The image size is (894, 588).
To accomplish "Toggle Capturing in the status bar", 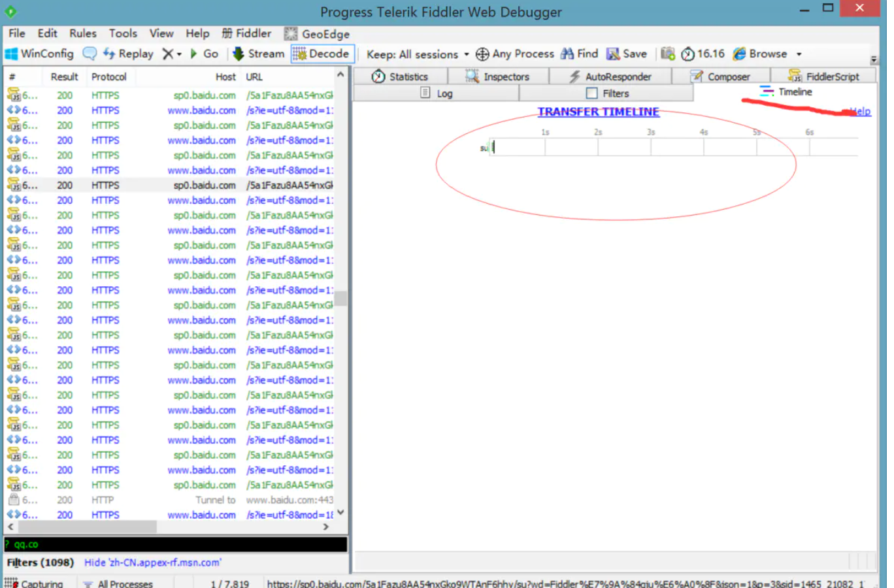I will [x=34, y=583].
